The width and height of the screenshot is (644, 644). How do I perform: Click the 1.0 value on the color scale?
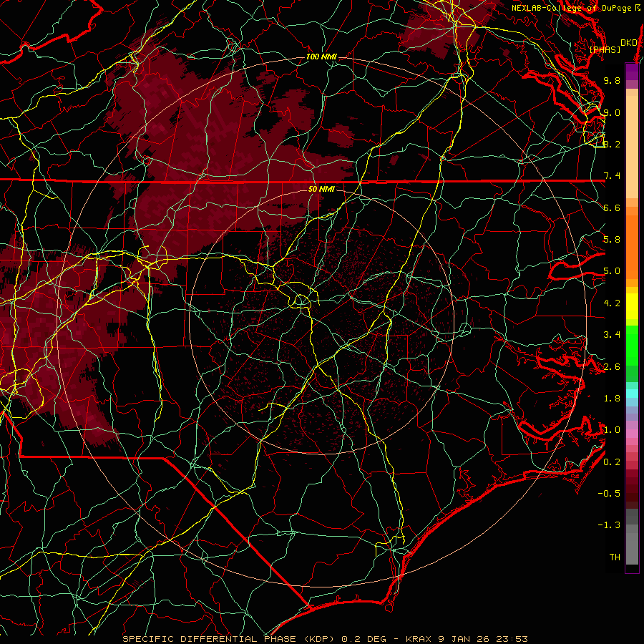612,430
